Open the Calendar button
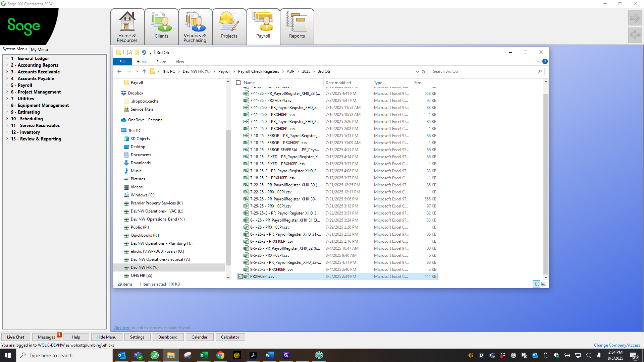The image size is (644, 362). click(x=199, y=337)
